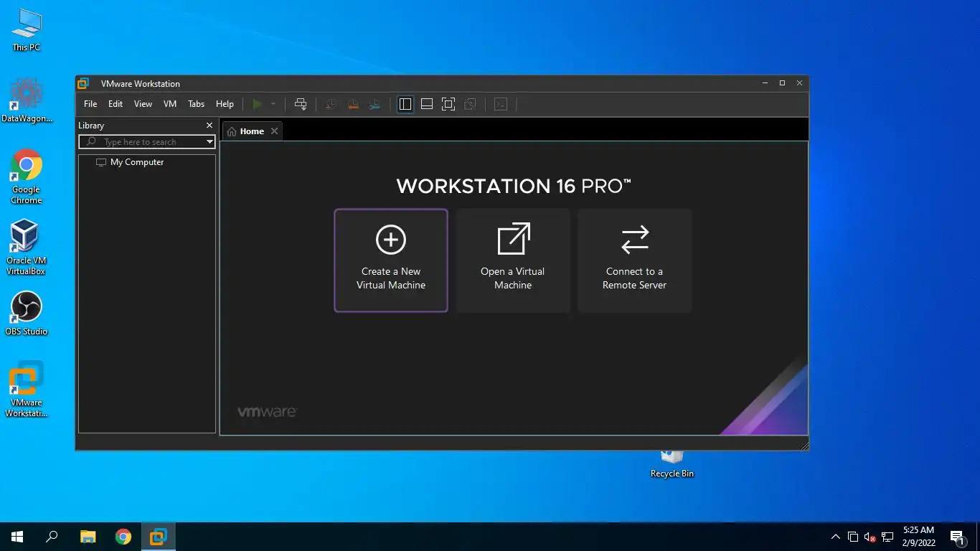
Task: Maximize the VMware Workstation window
Action: [x=782, y=83]
